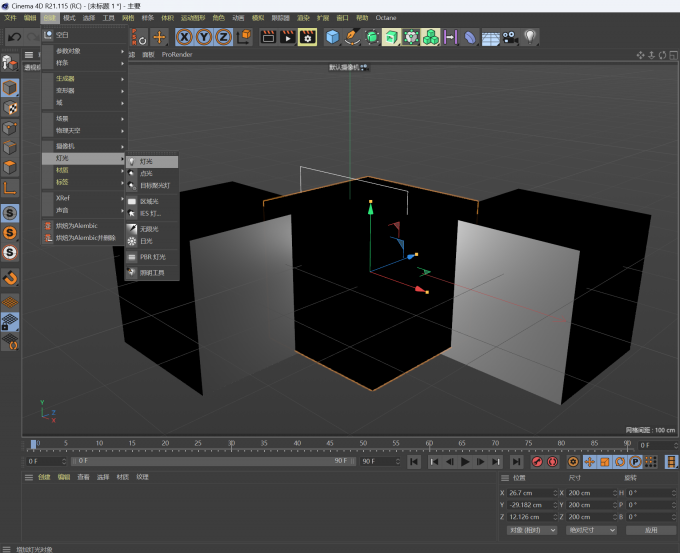Click the blue Bend deformer icon
Image resolution: width=680 pixels, height=553 pixels.
[x=470, y=37]
